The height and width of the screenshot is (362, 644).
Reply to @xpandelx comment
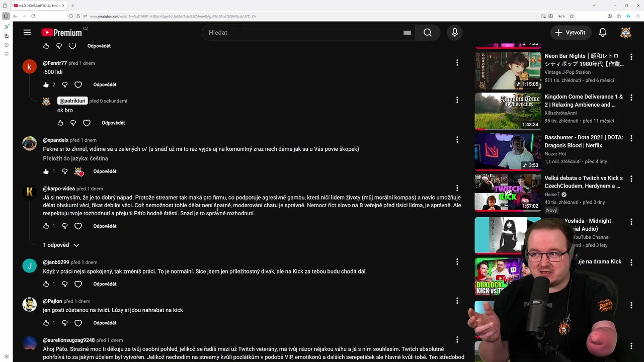click(x=105, y=171)
